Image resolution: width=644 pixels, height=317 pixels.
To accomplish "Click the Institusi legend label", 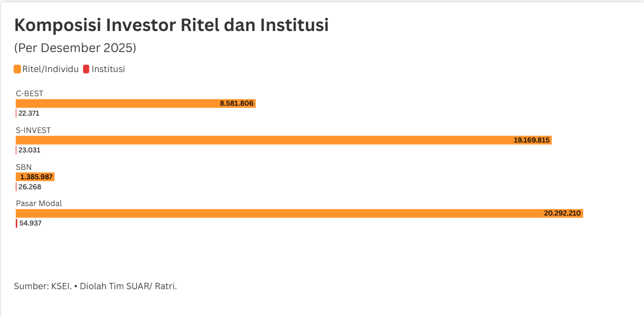I will (108, 69).
